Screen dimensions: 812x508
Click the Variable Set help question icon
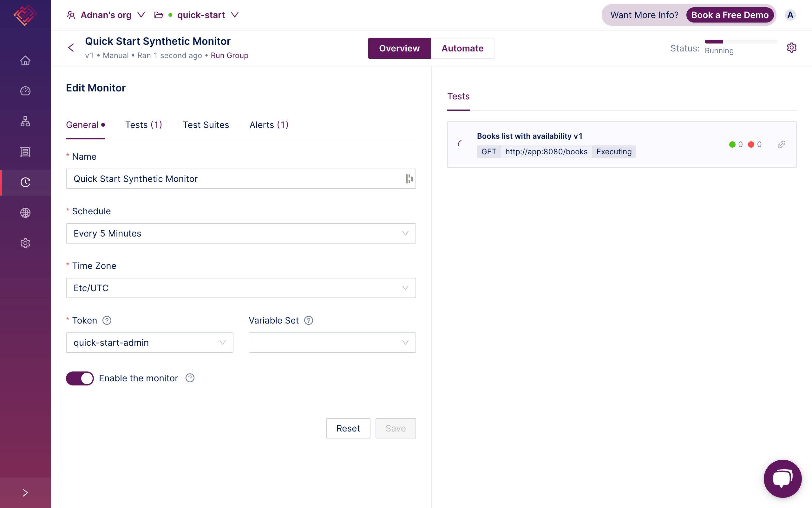308,321
